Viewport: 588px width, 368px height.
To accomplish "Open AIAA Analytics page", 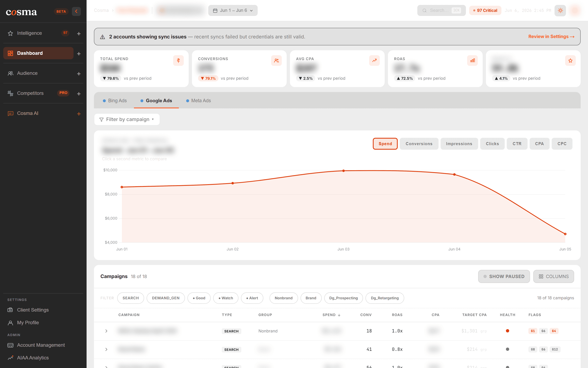I will pos(33,358).
